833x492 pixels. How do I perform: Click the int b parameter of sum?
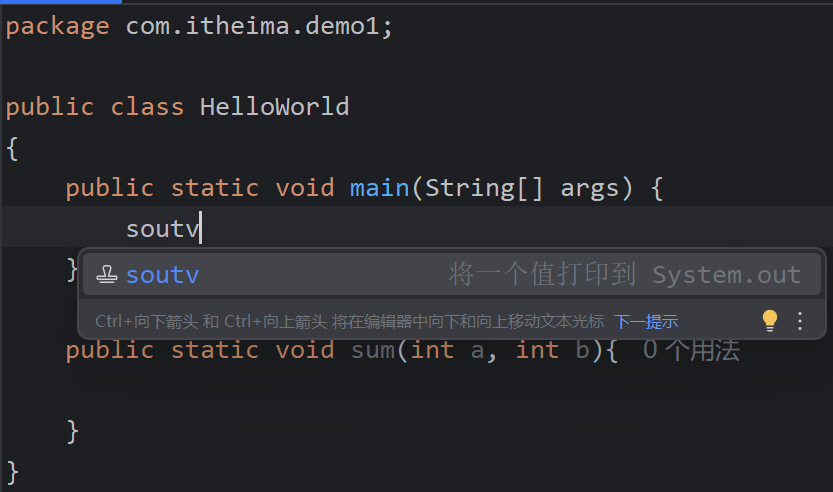[x=552, y=350]
